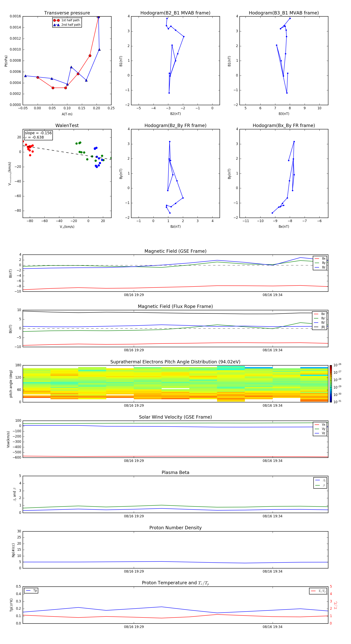This screenshot has width=351, height=644.
Task: Select the "Bz" entry in GSE legend
Action: click(x=320, y=268)
